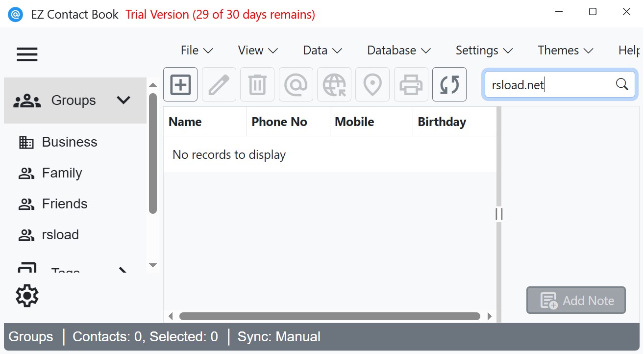Viewport: 644px width, 354px height.
Task: Select the Business group
Action: pyautogui.click(x=69, y=142)
